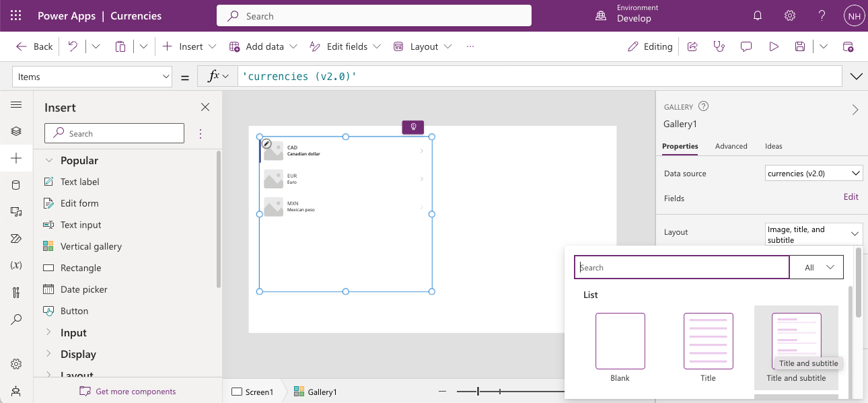Open the Comments icon
The width and height of the screenshot is (868, 403).
[x=746, y=46]
